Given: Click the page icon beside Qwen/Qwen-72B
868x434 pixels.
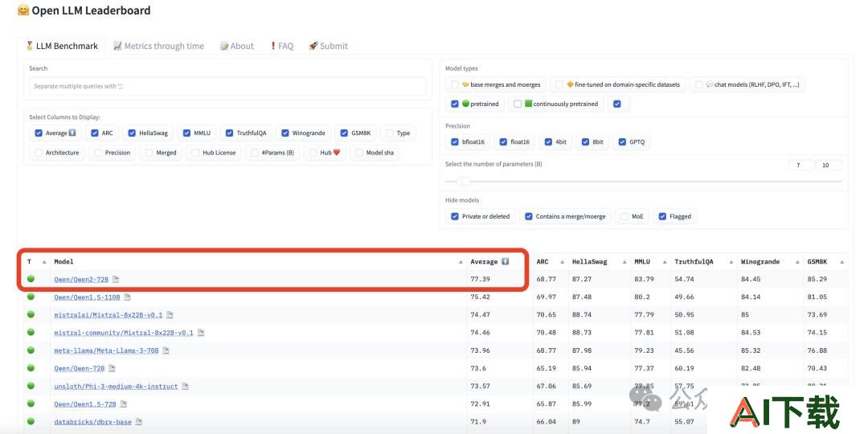Looking at the screenshot, I should coord(112,368).
